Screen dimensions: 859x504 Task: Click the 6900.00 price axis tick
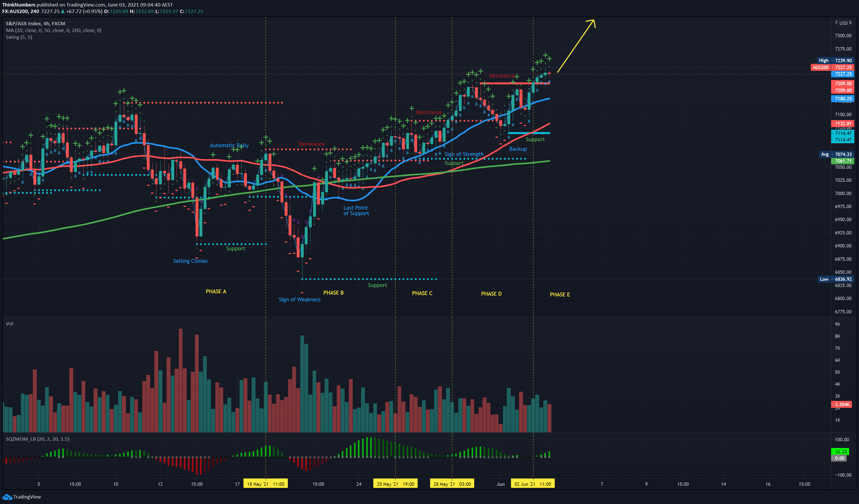843,246
